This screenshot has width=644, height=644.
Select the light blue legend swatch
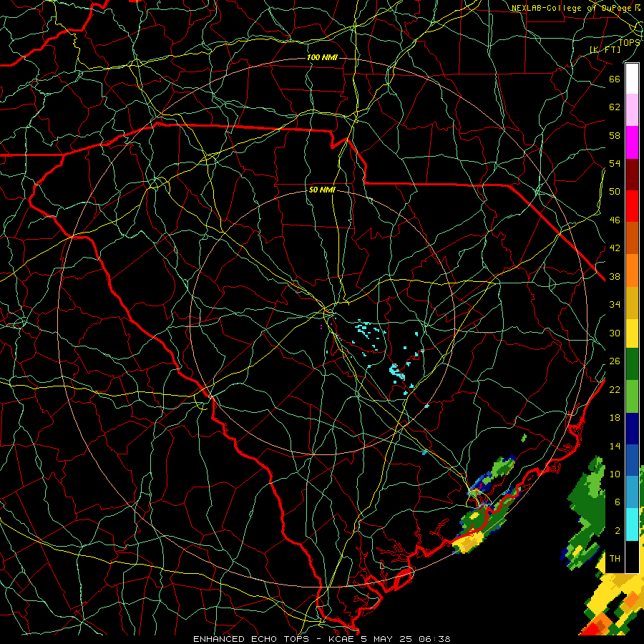click(632, 492)
